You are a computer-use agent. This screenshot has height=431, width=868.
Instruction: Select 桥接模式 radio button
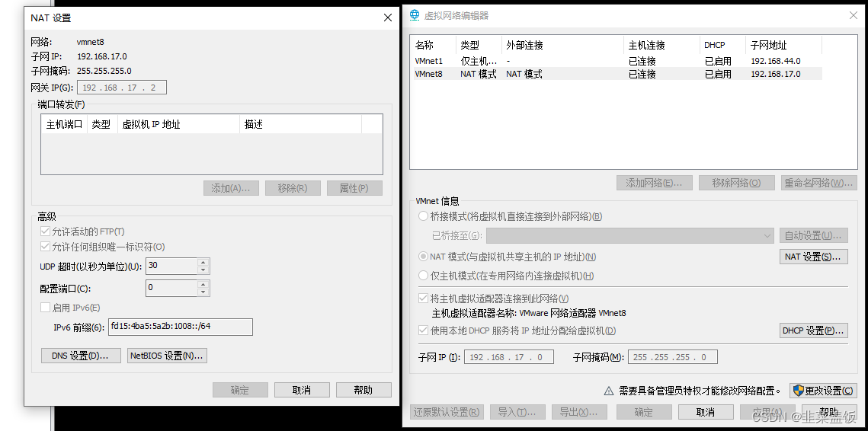point(424,216)
